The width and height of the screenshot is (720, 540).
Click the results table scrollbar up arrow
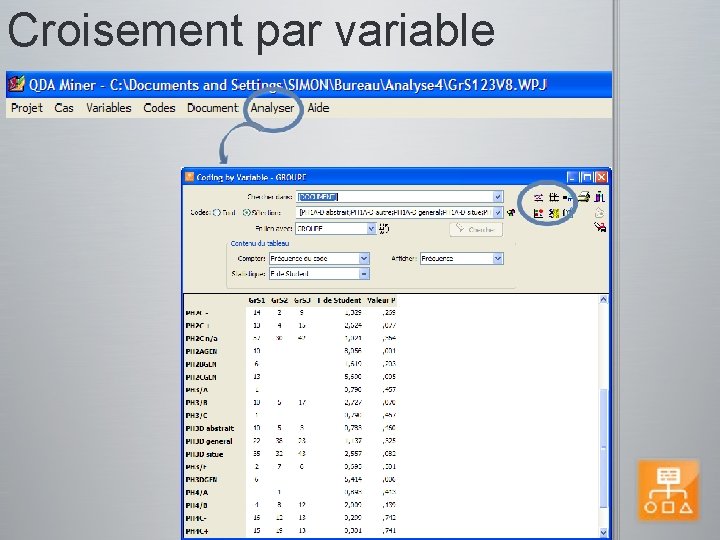603,299
